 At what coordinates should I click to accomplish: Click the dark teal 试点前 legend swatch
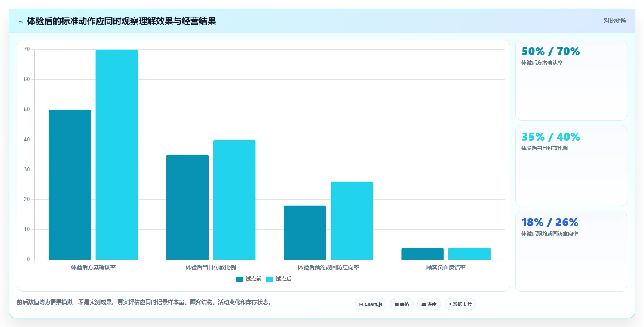(239, 279)
